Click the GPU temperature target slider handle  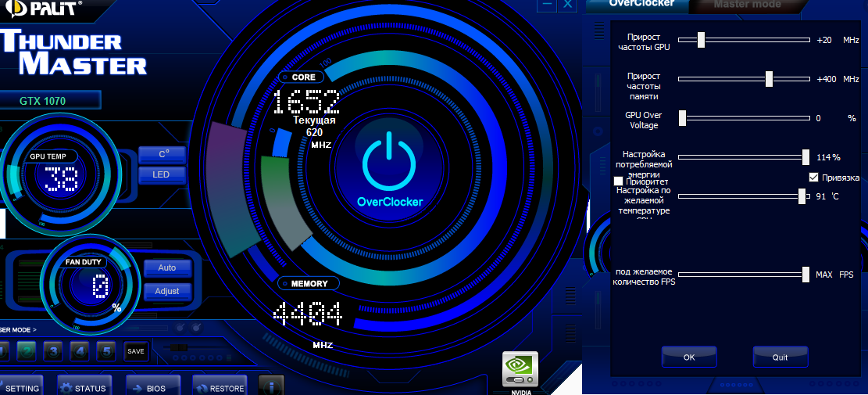coord(802,196)
